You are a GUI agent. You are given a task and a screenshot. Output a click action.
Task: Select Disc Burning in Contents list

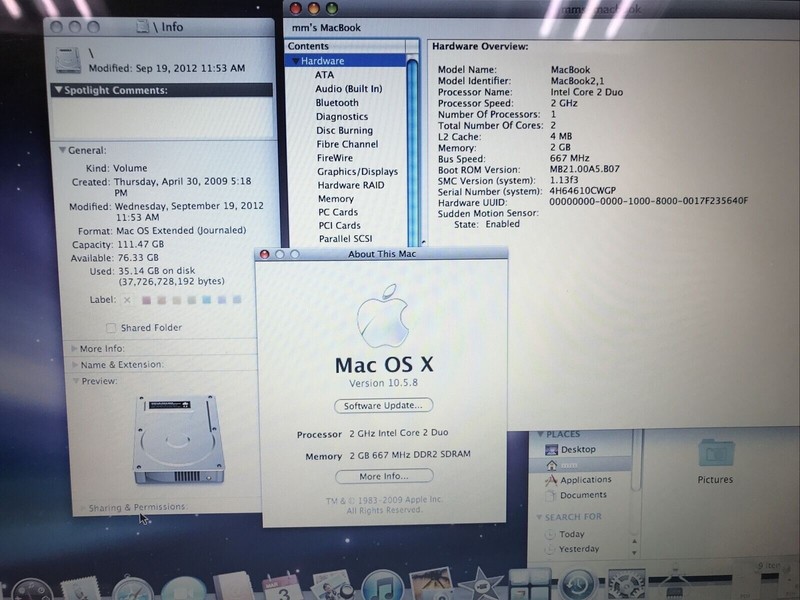click(346, 130)
